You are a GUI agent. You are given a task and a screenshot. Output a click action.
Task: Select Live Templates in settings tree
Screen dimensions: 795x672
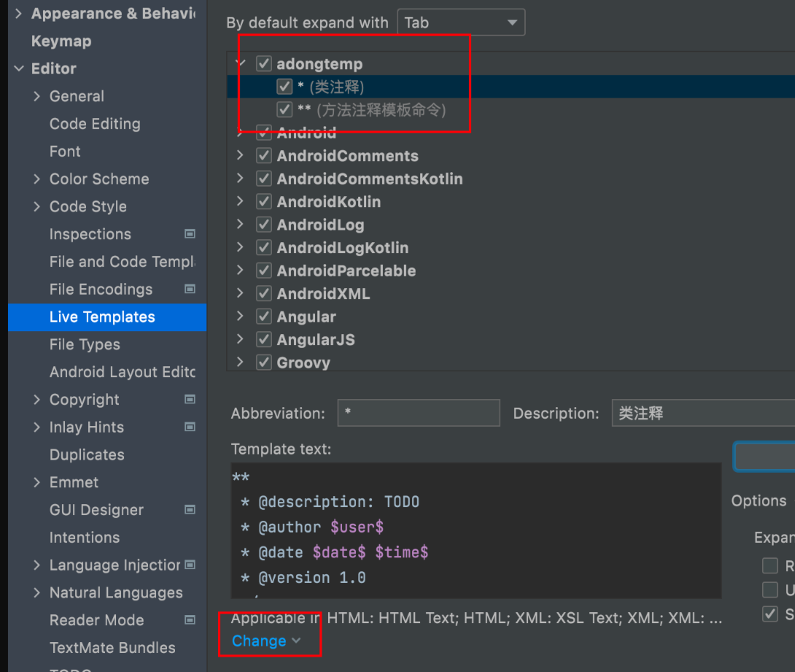107,317
